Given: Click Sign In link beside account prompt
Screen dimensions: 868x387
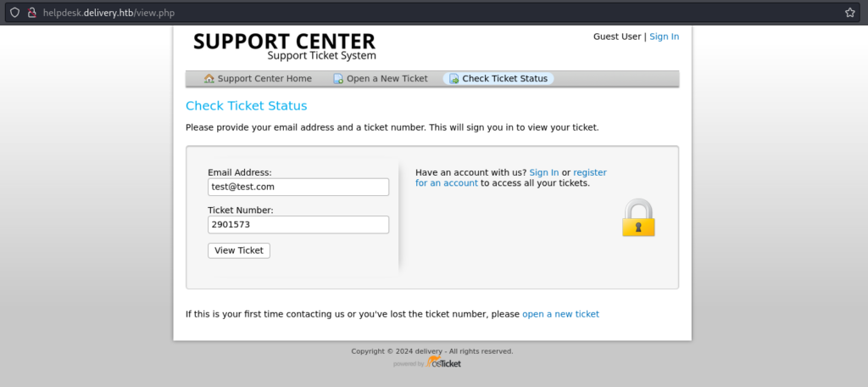Looking at the screenshot, I should [543, 172].
